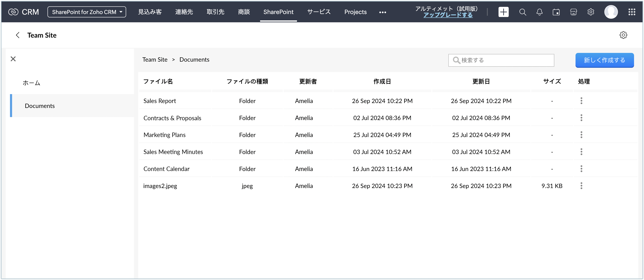
Task: Click the 新しく作成する button
Action: (x=604, y=60)
